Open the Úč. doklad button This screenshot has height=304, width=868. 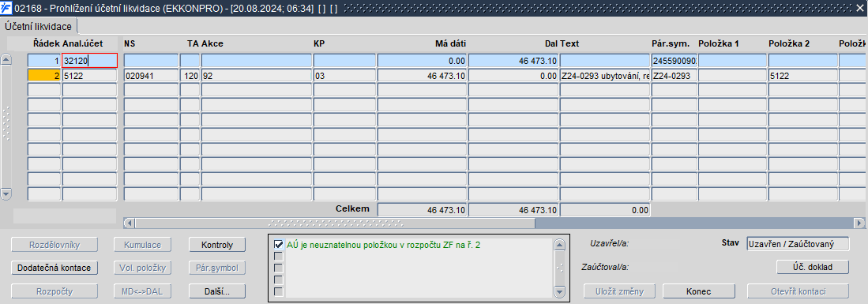coord(812,267)
